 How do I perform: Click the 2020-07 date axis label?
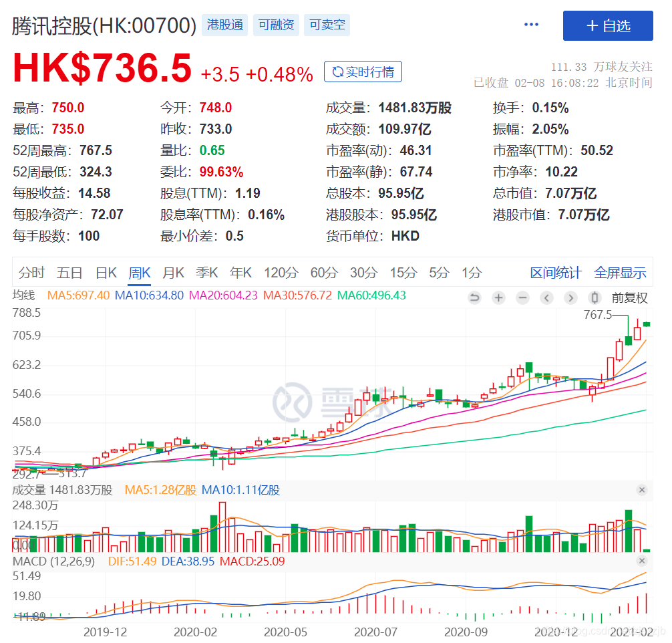[376, 632]
